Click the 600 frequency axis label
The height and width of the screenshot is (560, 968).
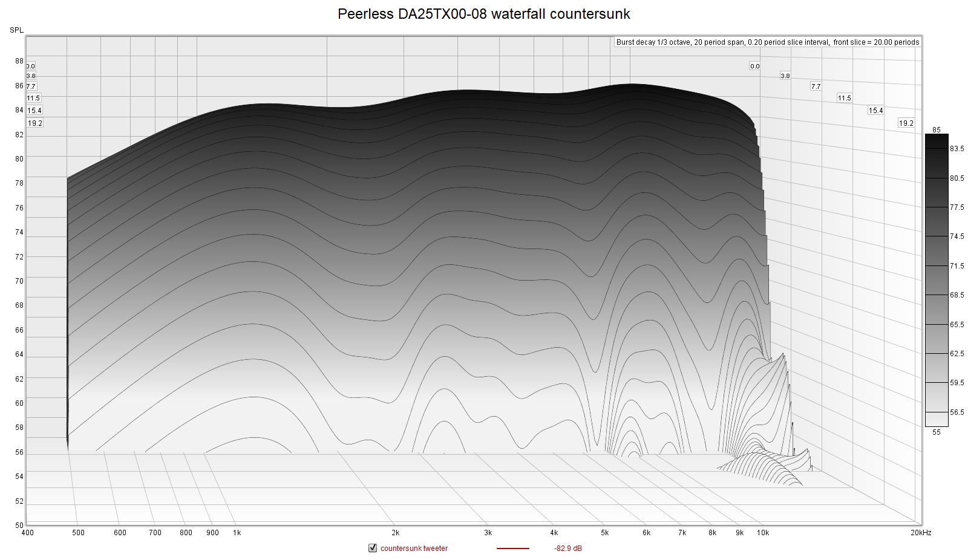pyautogui.click(x=120, y=533)
